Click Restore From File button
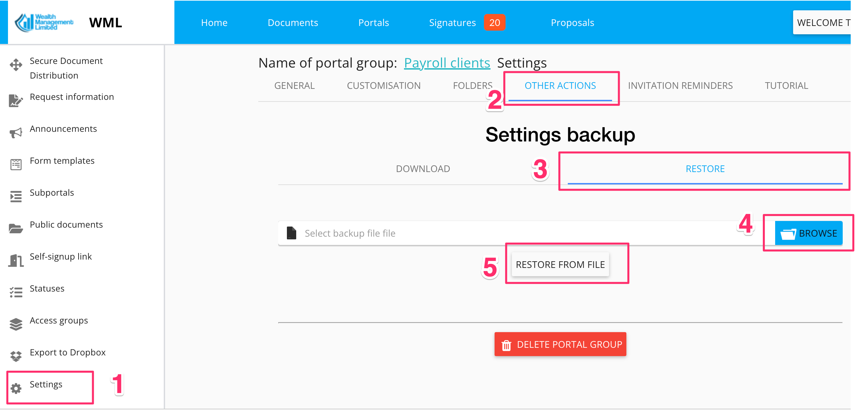The width and height of the screenshot is (868, 410). tap(560, 265)
